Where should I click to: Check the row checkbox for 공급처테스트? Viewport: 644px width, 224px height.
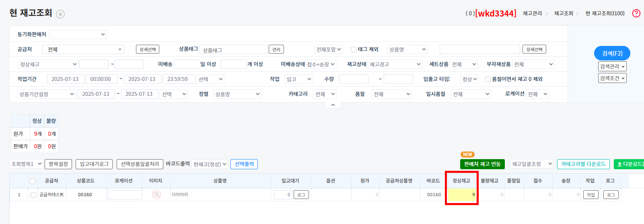(x=33, y=195)
